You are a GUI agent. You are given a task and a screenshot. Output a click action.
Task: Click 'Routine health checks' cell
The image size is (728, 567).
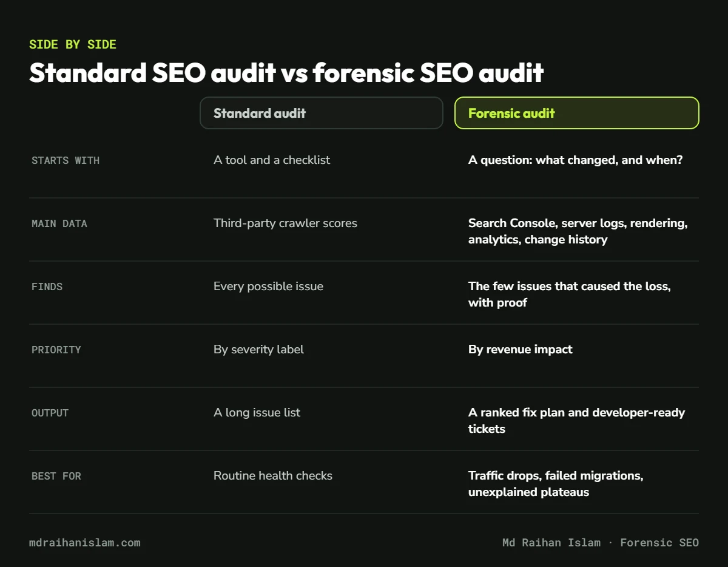point(273,476)
